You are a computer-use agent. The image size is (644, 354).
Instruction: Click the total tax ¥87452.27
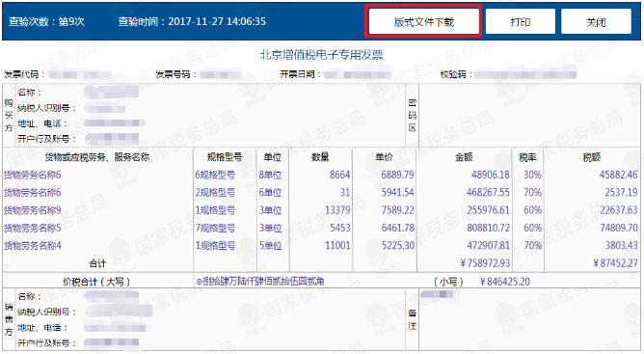(615, 263)
